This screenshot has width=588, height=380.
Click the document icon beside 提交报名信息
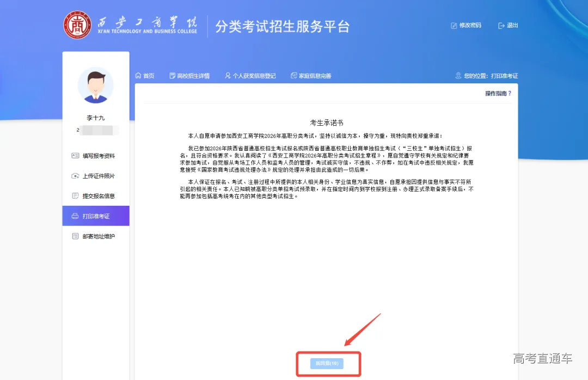75,195
